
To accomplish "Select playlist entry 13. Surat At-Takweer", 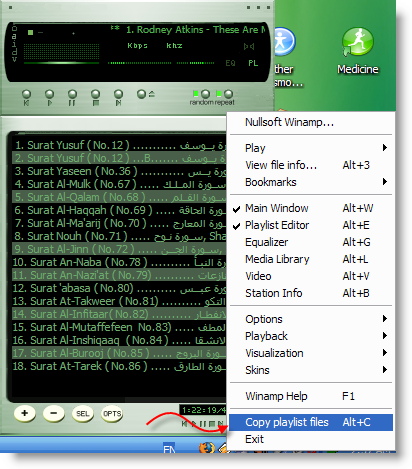I will pos(119,301).
